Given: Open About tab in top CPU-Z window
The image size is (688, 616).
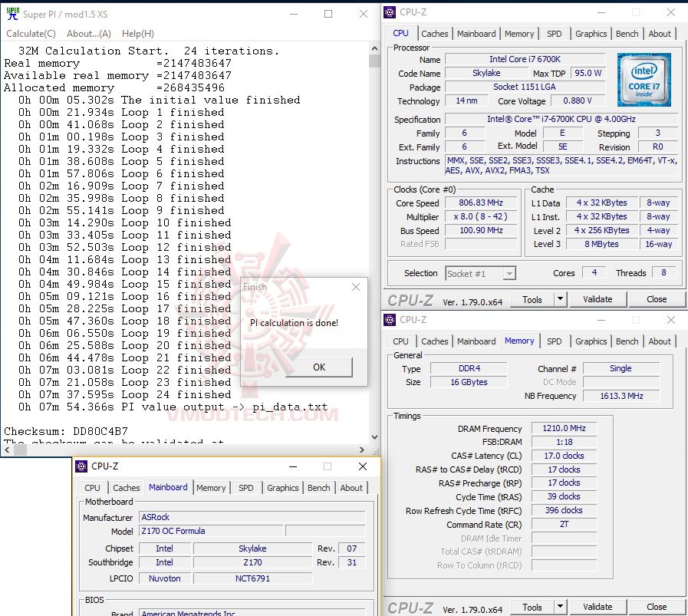Looking at the screenshot, I should [x=660, y=34].
